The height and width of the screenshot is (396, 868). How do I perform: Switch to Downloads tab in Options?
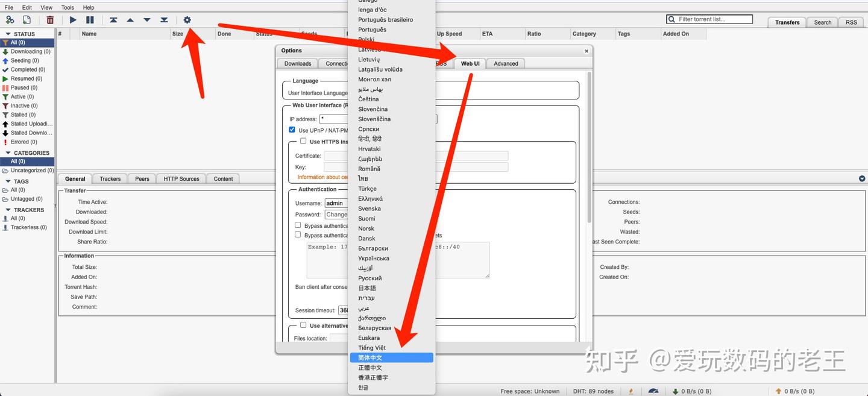(x=298, y=63)
